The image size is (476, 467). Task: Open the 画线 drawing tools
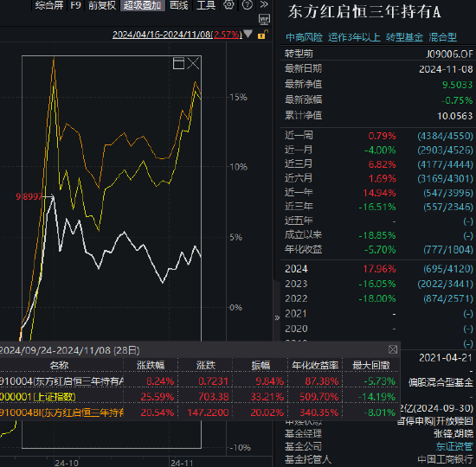click(x=179, y=5)
